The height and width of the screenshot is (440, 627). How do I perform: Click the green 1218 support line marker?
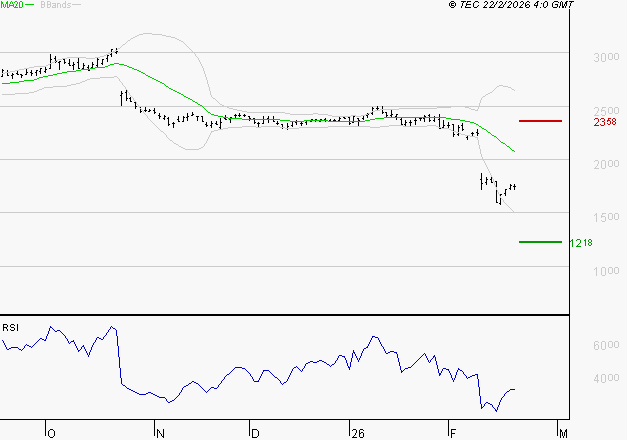(x=541, y=241)
